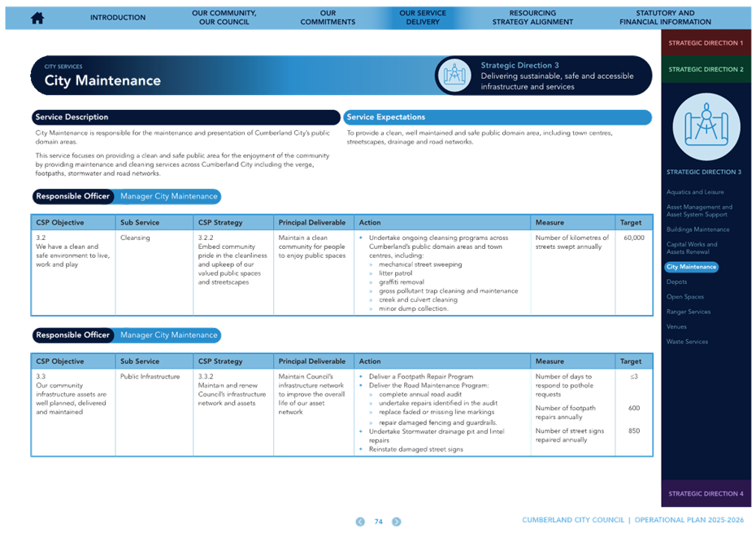Open Asset Management and Asset System Support
Viewport: 756px width, 537px height.
click(699, 211)
